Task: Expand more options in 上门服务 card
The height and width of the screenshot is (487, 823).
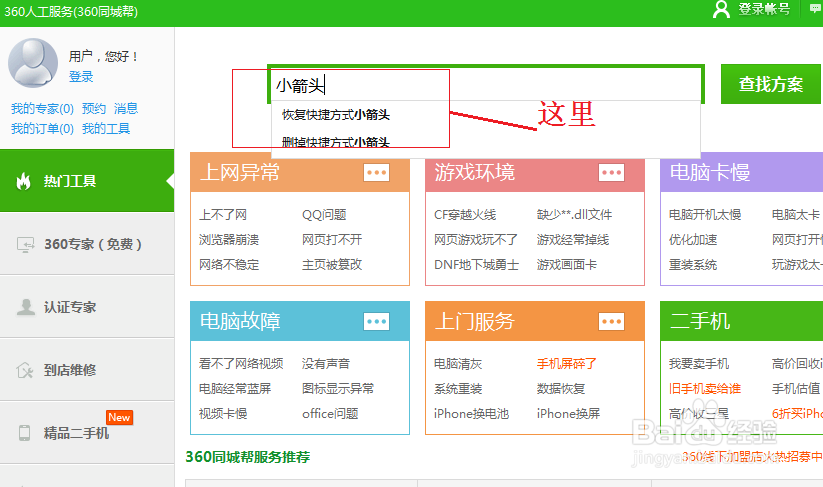Action: click(611, 321)
